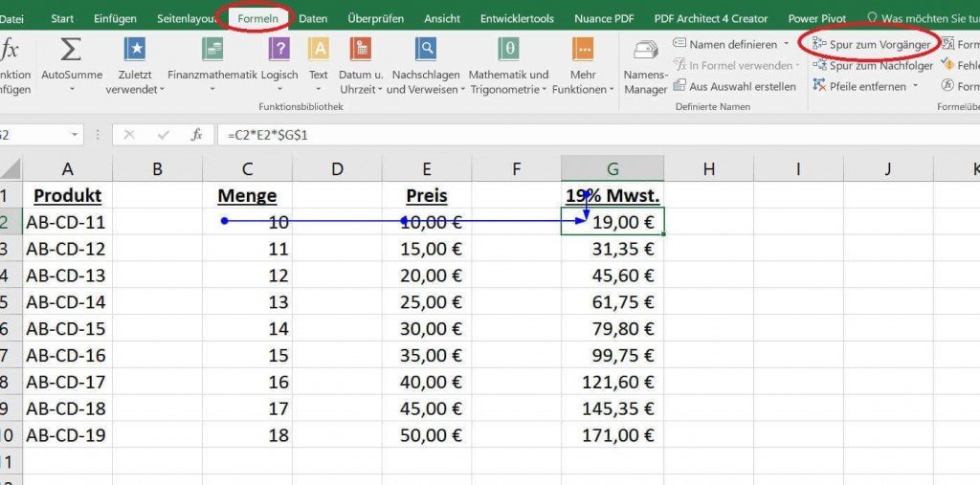The height and width of the screenshot is (485, 980).
Task: Click the cancel X in formula bar
Action: coord(129,134)
